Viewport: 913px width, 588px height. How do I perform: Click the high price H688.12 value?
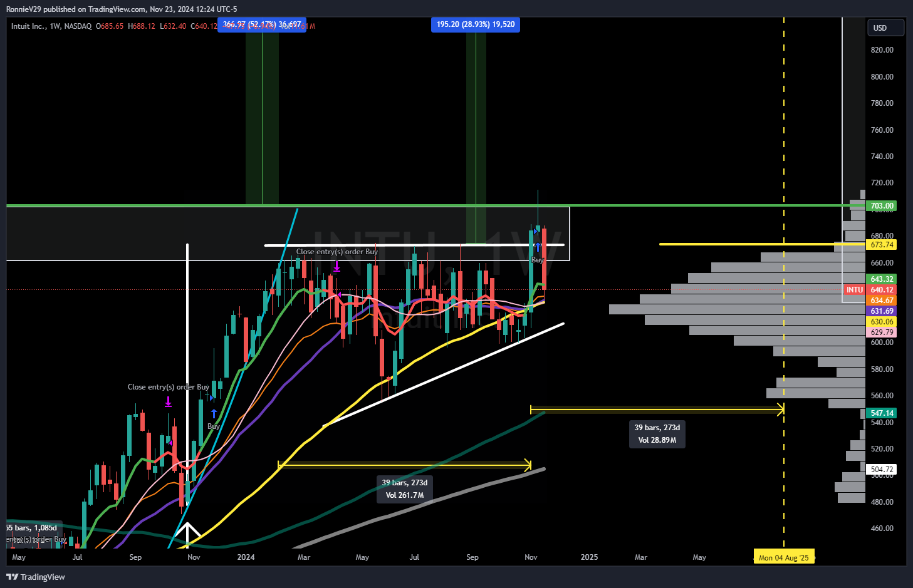coord(142,26)
